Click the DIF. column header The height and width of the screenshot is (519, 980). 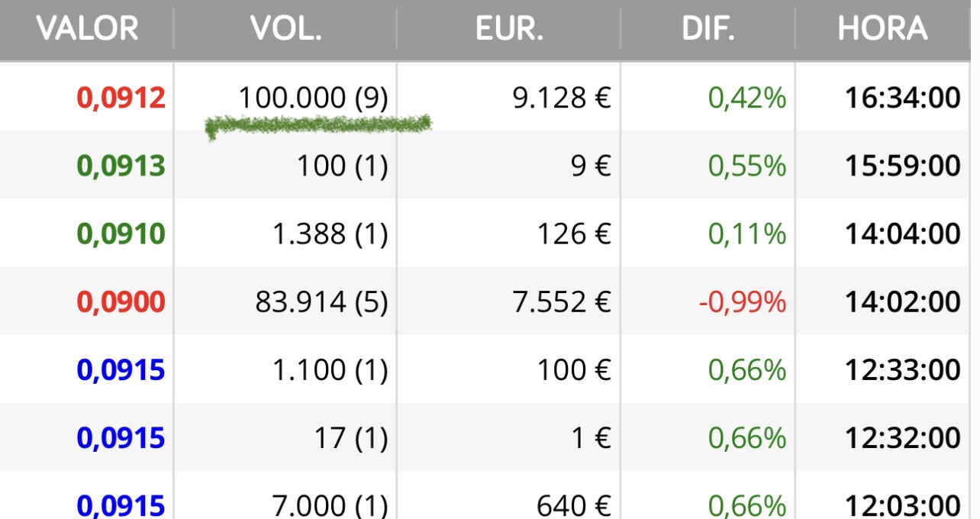708,29
